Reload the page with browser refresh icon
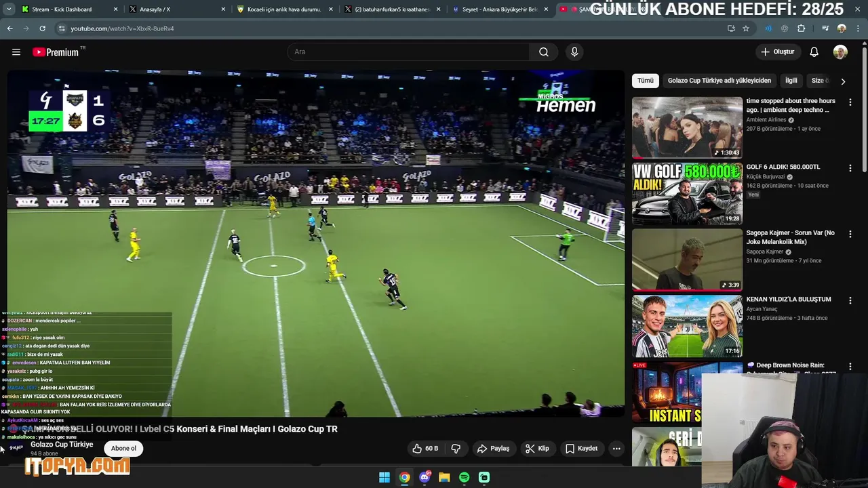Screen dimensions: 868x488 click(x=42, y=28)
